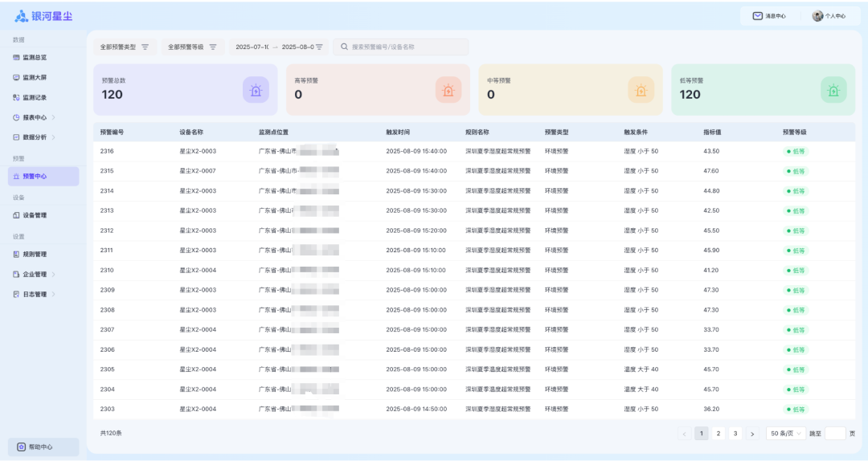Screen dimensions: 868x461
Task: Click the 设备管理 sidebar icon
Action: [x=16, y=215]
